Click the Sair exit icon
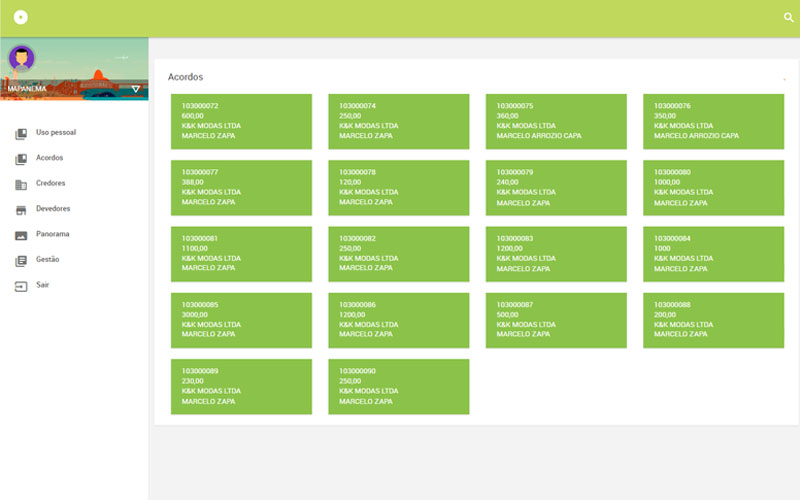Viewport: 800px width, 500px height. point(21,286)
